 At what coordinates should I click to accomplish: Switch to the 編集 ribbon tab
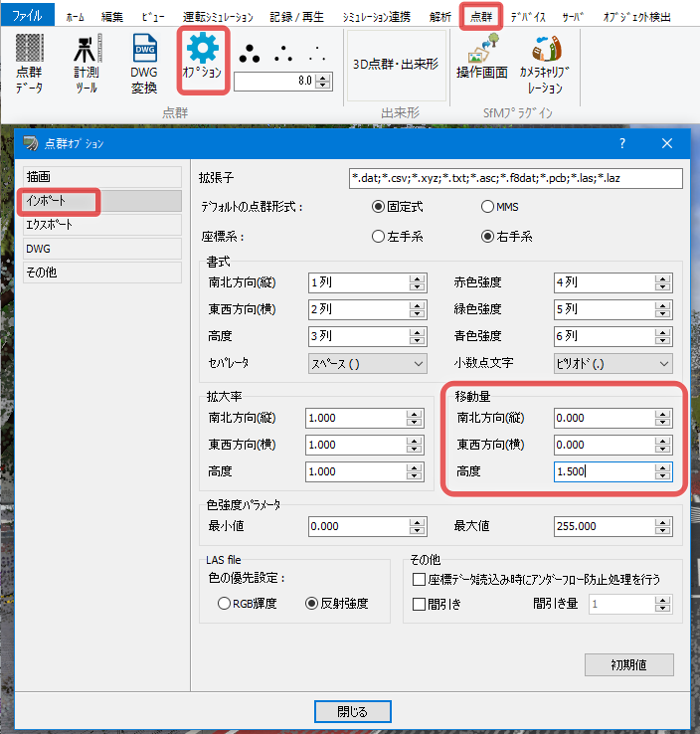pyautogui.click(x=112, y=17)
